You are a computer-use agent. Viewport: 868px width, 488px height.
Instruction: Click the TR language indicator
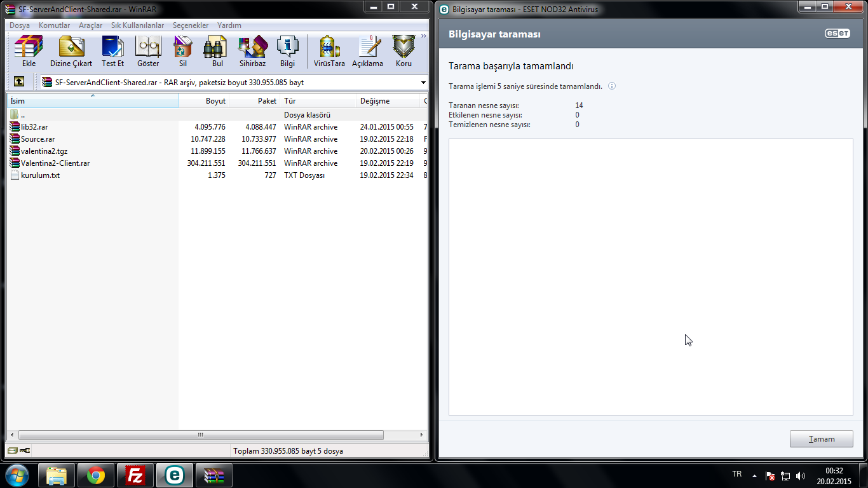[x=737, y=474]
